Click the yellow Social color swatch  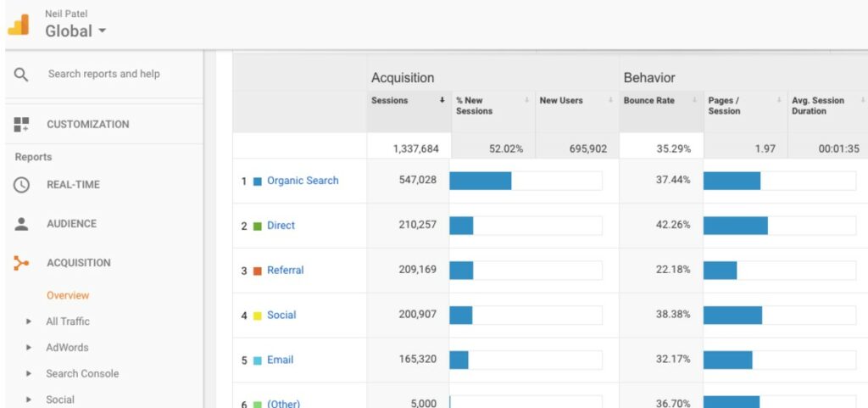tap(258, 316)
